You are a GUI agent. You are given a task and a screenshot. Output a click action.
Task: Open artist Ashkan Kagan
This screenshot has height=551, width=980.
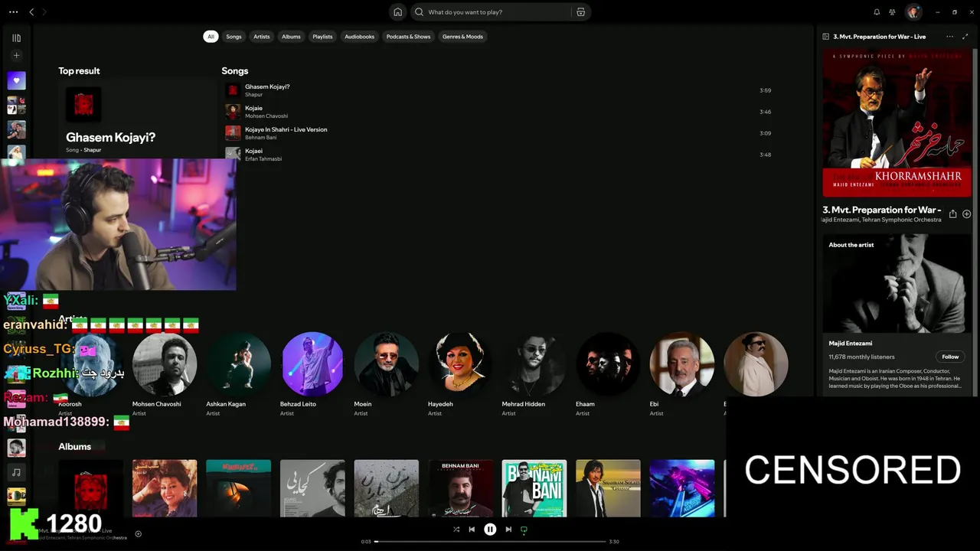pyautogui.click(x=238, y=364)
